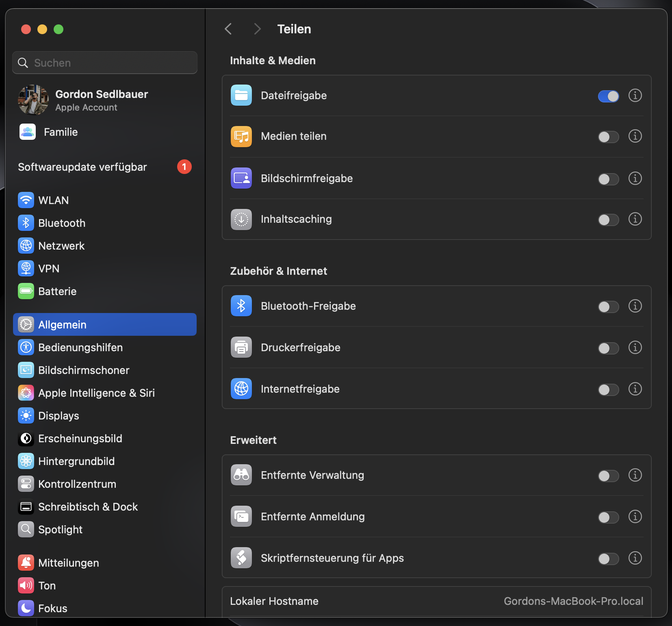
Task: Turn on the Inhaltscaching switch
Action: [x=608, y=220]
